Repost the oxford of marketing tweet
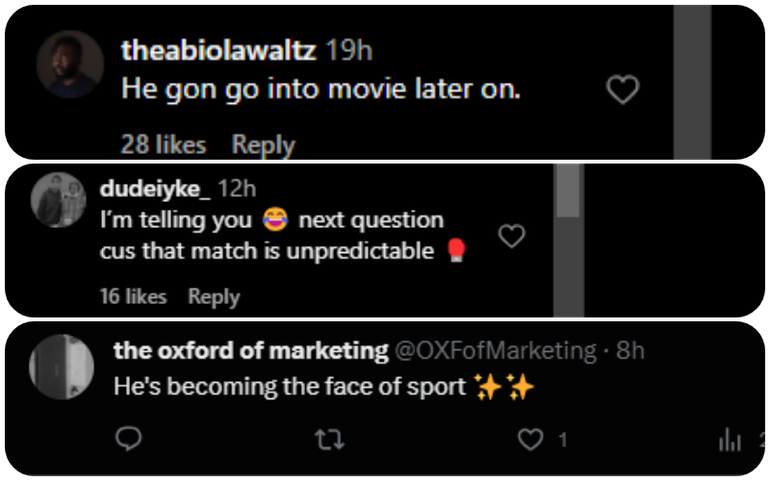This screenshot has height=481, width=770. (322, 439)
